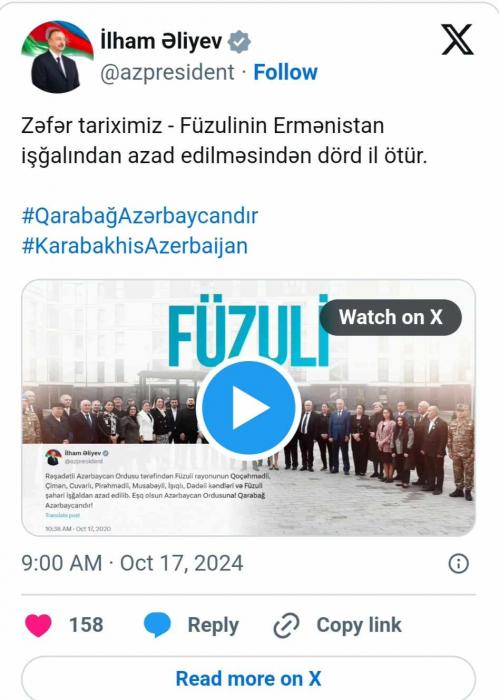Like the post with heart icon
This screenshot has height=700, width=499.
tap(38, 625)
